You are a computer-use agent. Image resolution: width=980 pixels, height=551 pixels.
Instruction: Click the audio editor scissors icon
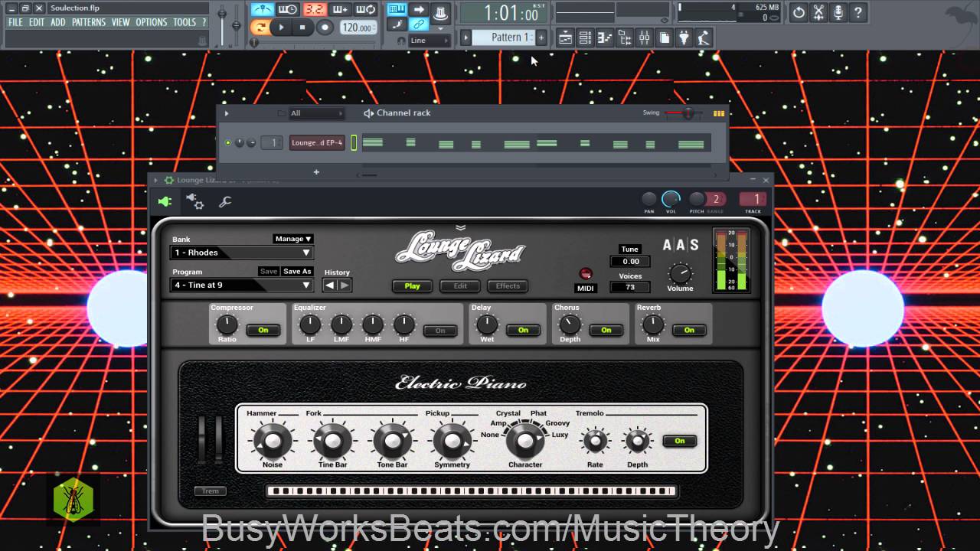pyautogui.click(x=818, y=12)
